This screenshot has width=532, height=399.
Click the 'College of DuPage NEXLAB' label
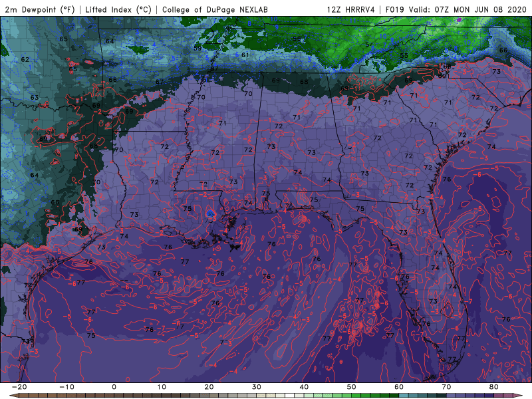coord(215,9)
